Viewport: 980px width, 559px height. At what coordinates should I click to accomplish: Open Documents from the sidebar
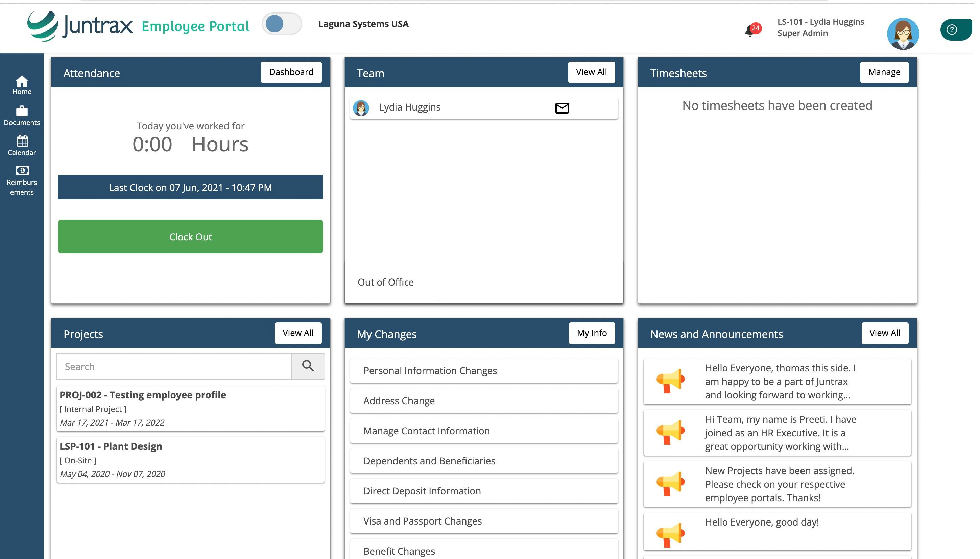22,116
